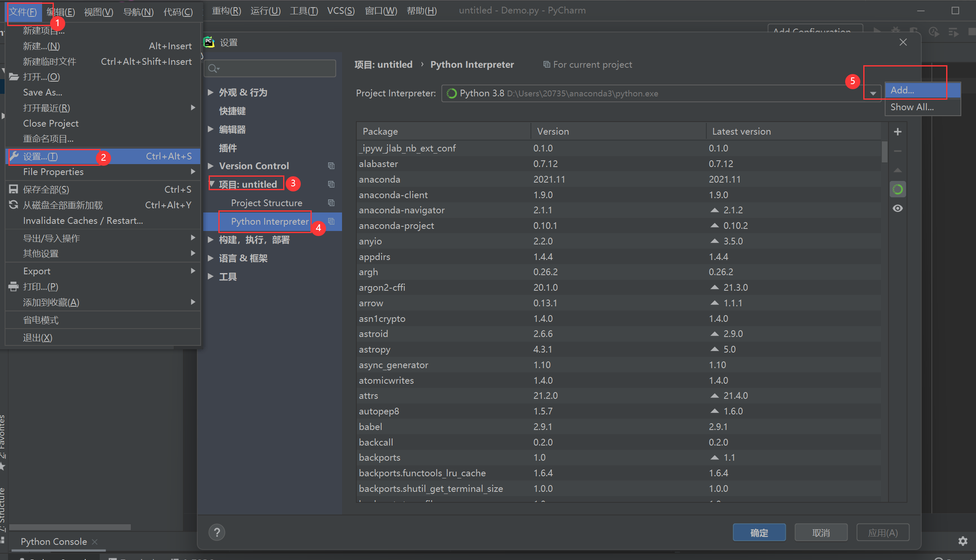Toggle show early releases eye icon
Viewport: 976px width, 560px height.
click(897, 208)
